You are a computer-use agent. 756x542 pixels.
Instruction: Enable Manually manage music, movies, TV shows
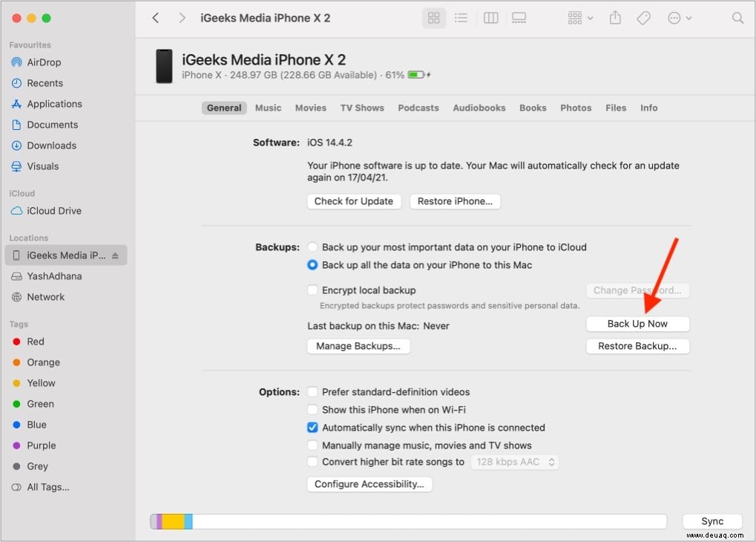[x=312, y=445]
